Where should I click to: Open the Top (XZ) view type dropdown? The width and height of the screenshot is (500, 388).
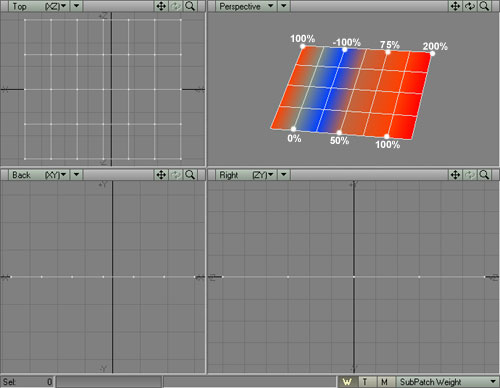point(39,6)
